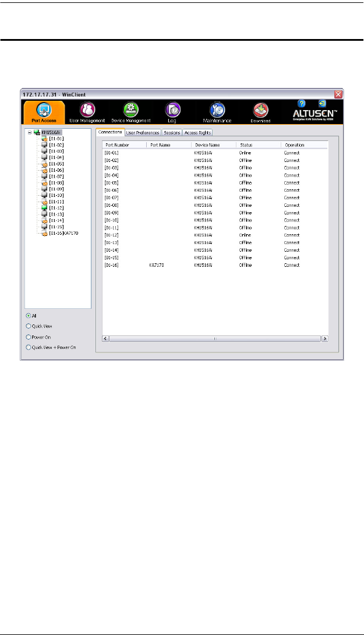Screen dimensions: 364x635
Task: Select KH1516Ai label in the tree
Action: [52, 132]
